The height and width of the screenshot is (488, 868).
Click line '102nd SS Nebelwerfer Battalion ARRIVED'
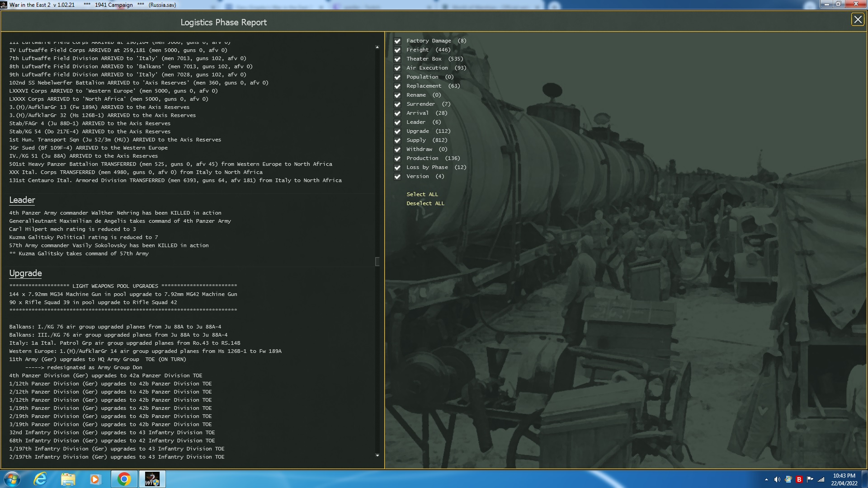[x=139, y=83]
